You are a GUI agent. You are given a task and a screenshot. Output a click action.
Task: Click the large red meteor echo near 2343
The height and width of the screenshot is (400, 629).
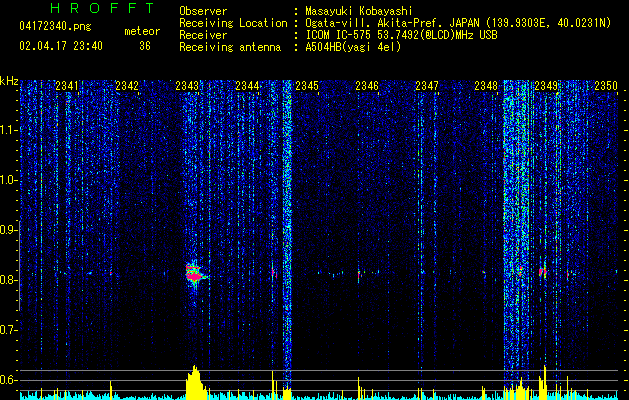point(195,274)
